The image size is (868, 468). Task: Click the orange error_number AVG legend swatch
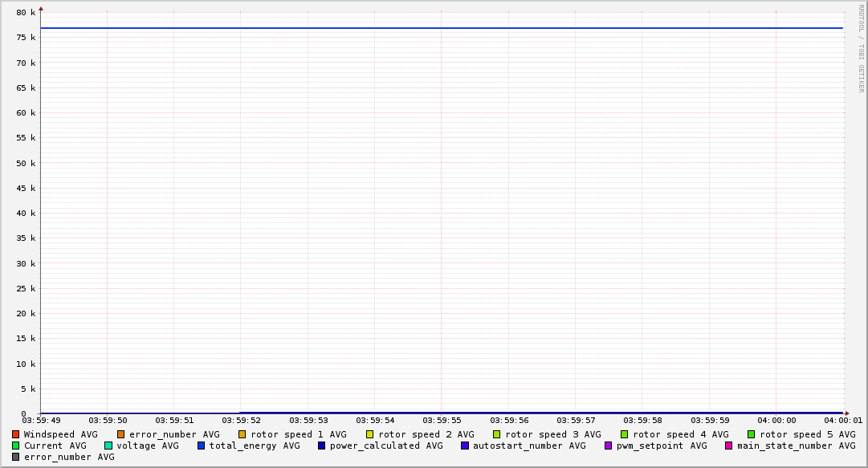(x=121, y=434)
